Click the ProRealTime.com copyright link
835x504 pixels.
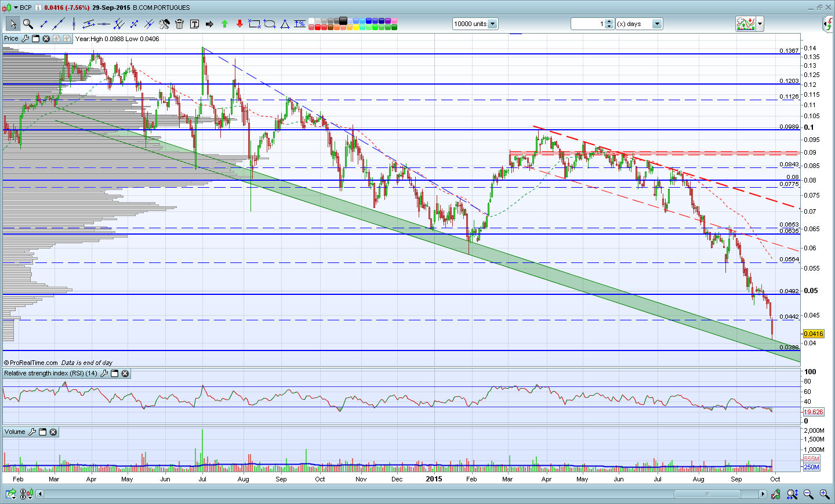(31, 363)
